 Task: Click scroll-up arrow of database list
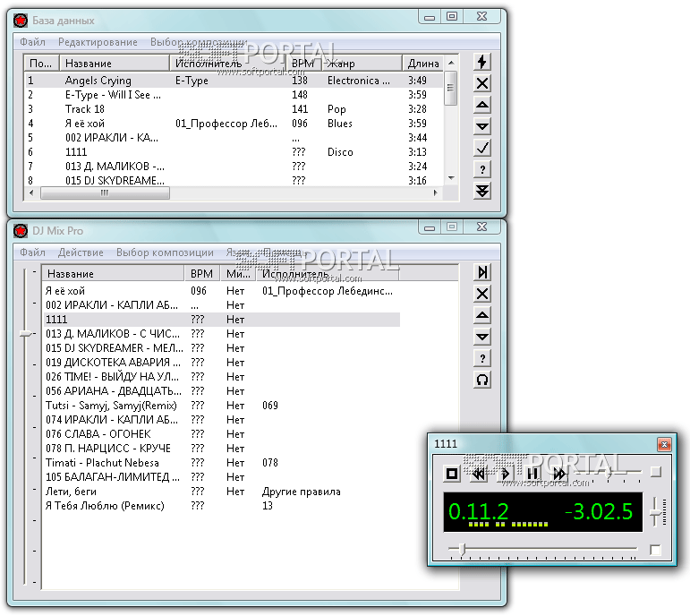pos(451,63)
